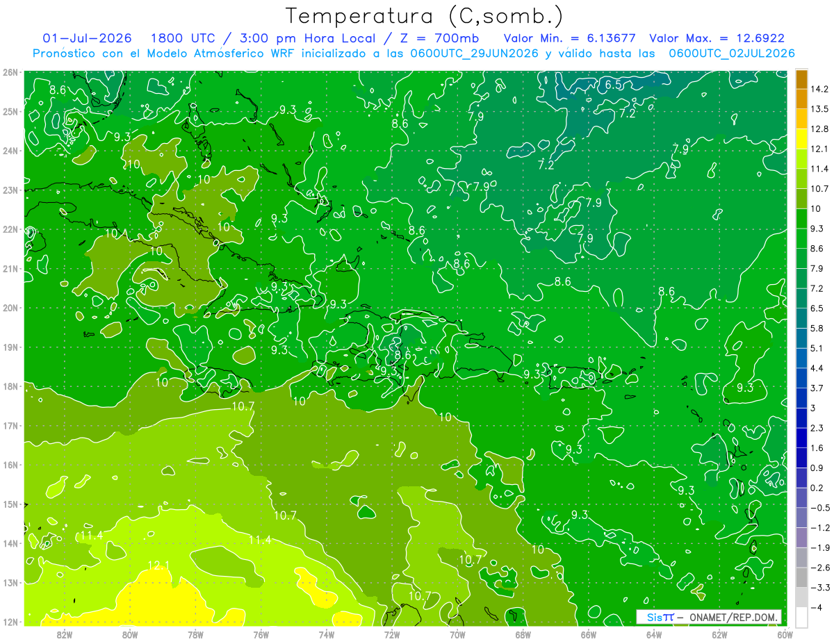Click the color scale label "-0.5"
The height and width of the screenshot is (644, 834).
(x=819, y=508)
